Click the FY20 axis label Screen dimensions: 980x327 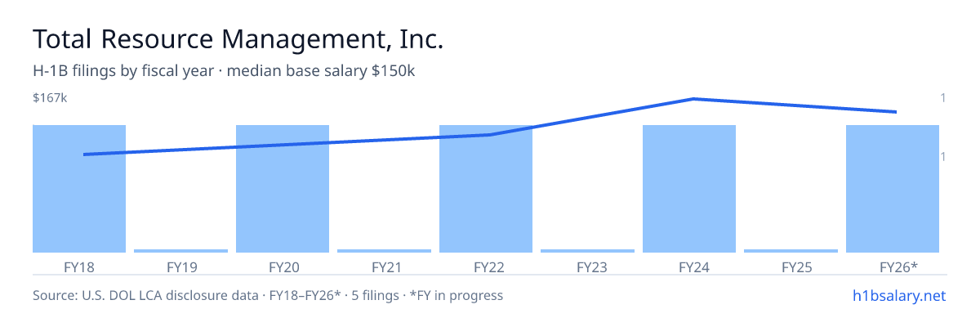coord(283,267)
